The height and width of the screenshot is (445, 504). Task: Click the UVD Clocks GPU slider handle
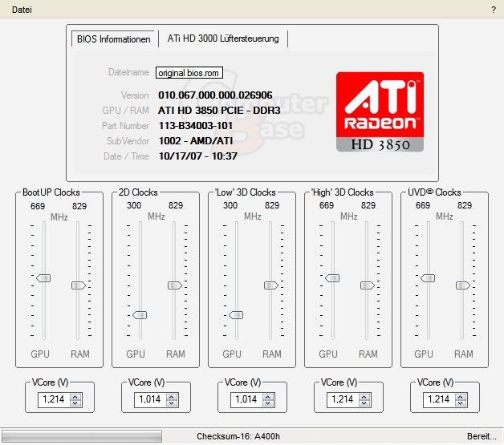pos(428,278)
